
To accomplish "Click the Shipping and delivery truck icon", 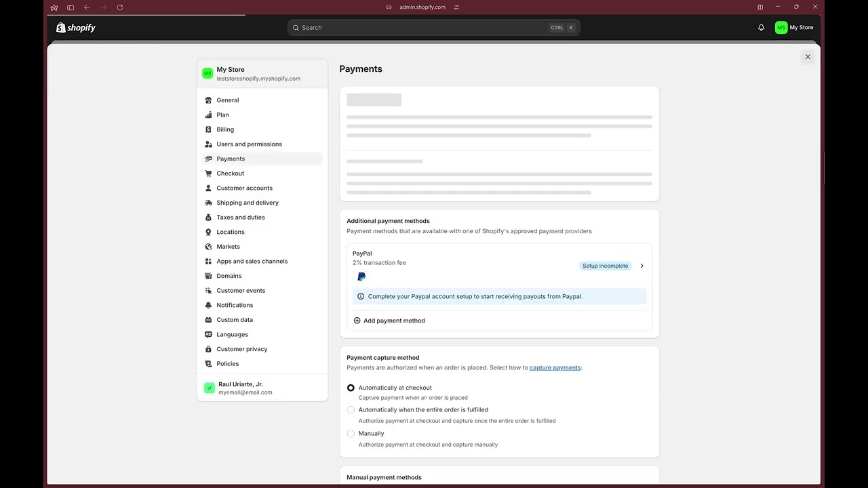I will coord(208,203).
